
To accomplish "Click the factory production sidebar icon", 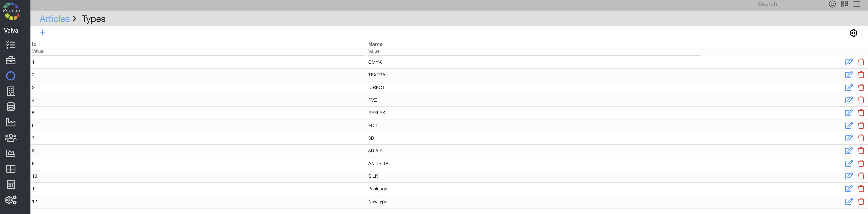I will click(11, 122).
